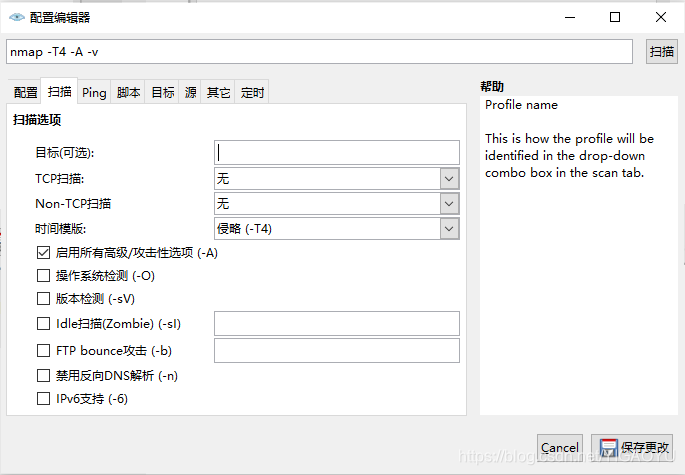
Task: Enable 操作系统检测 (-O) checkbox
Action: (43, 276)
